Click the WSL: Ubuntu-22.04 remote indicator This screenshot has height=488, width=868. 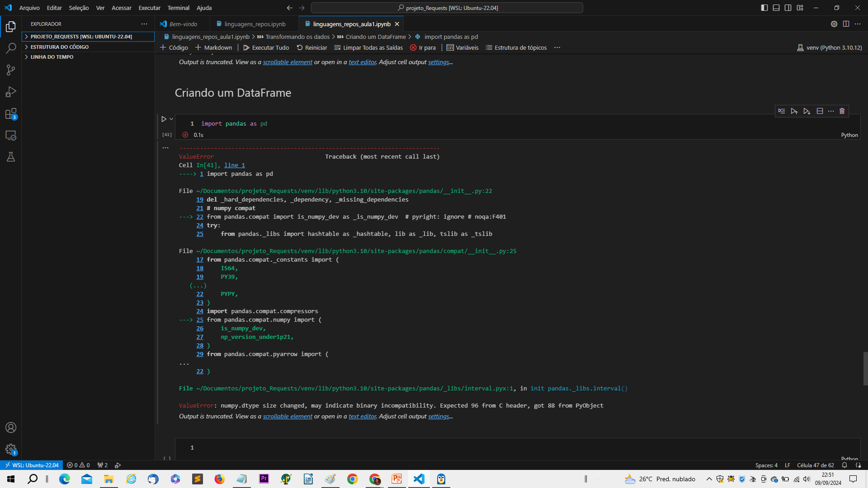(32, 465)
